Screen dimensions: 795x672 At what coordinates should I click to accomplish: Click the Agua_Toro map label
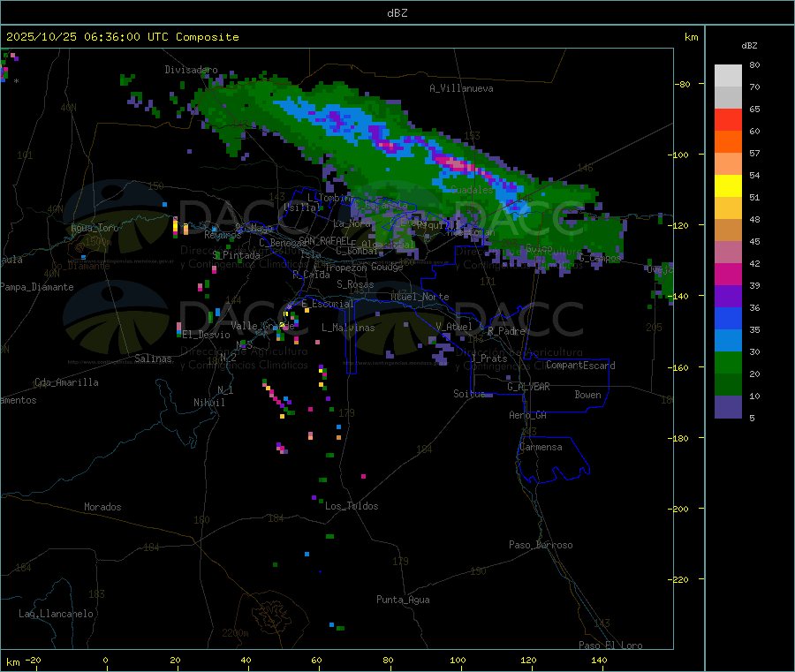(95, 228)
